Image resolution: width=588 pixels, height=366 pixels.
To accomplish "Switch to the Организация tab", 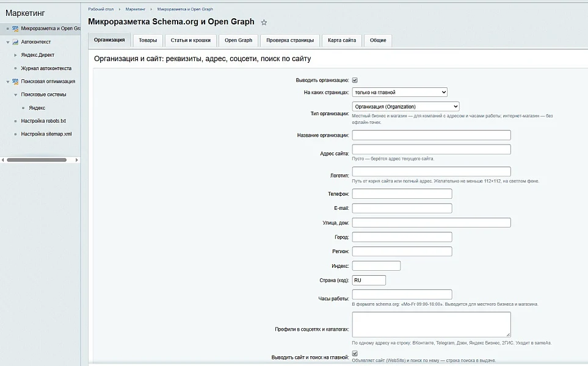I will (x=109, y=40).
